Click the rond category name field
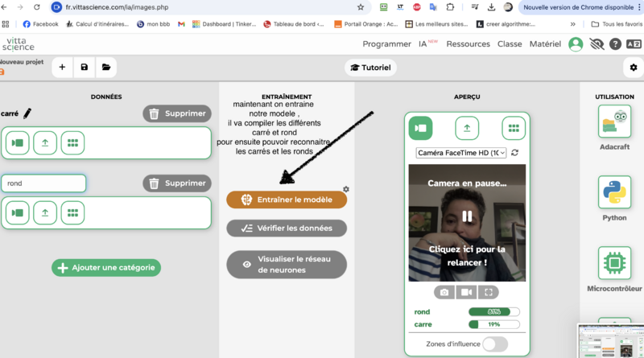644x358 pixels. point(43,183)
